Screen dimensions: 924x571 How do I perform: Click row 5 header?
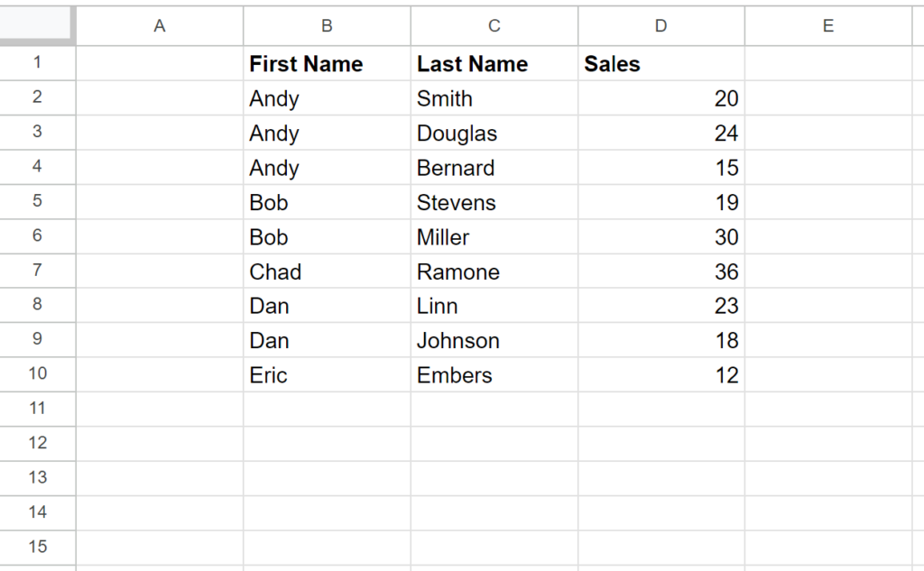coord(37,202)
